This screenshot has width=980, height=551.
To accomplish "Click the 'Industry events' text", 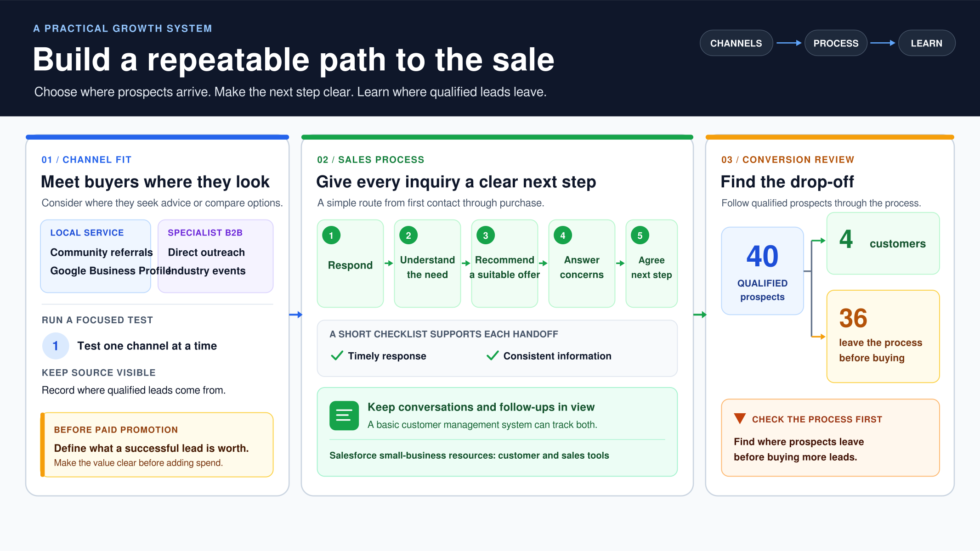I will point(206,271).
